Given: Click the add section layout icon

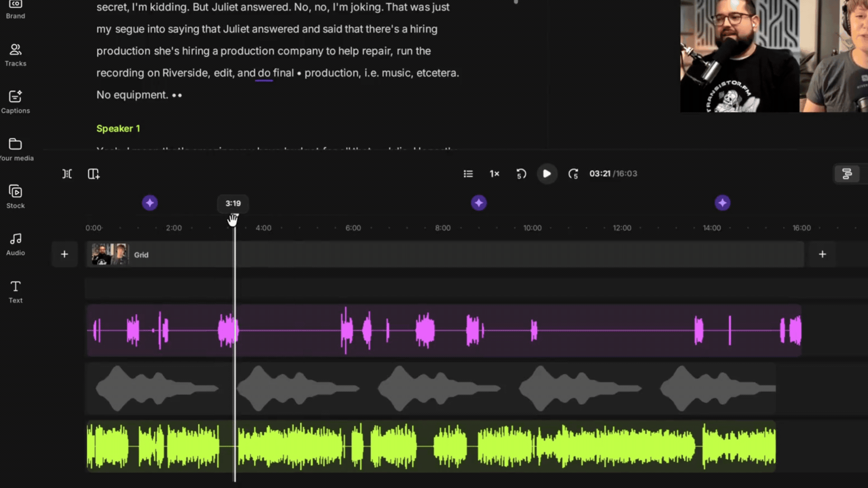Looking at the screenshot, I should (x=94, y=174).
